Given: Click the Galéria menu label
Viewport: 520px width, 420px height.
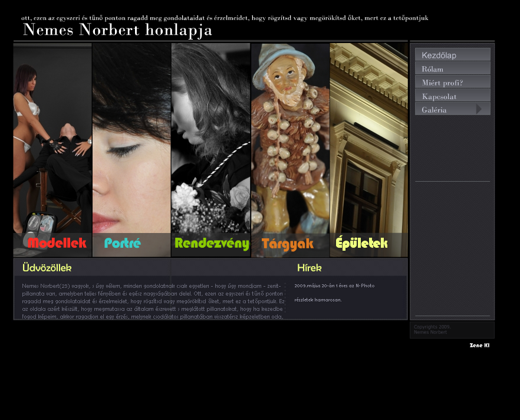Looking at the screenshot, I should (x=435, y=109).
